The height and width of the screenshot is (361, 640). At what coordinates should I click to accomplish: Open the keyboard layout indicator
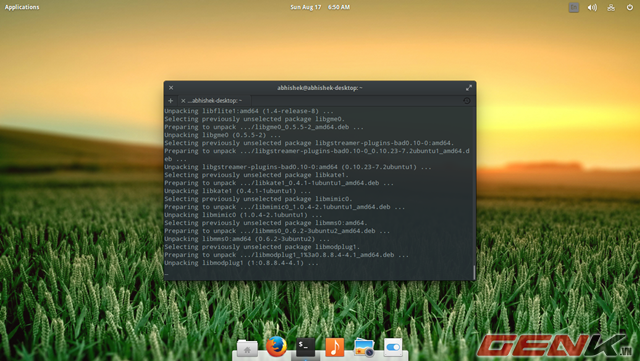573,7
